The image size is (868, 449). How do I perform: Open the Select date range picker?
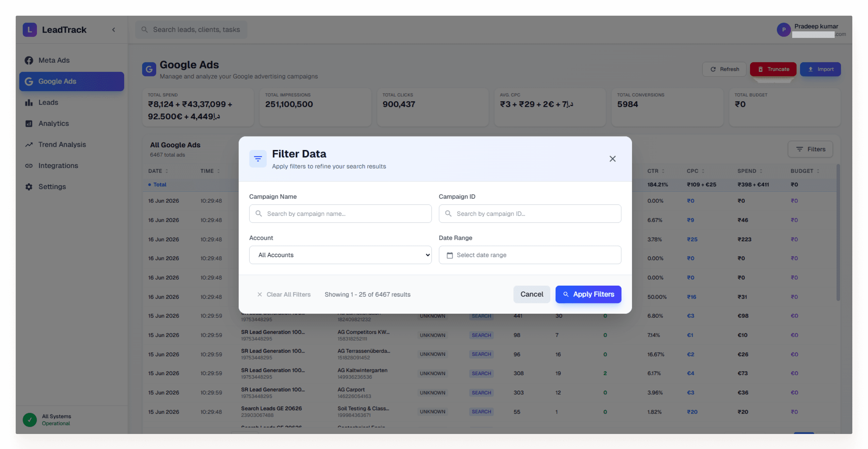tap(530, 255)
